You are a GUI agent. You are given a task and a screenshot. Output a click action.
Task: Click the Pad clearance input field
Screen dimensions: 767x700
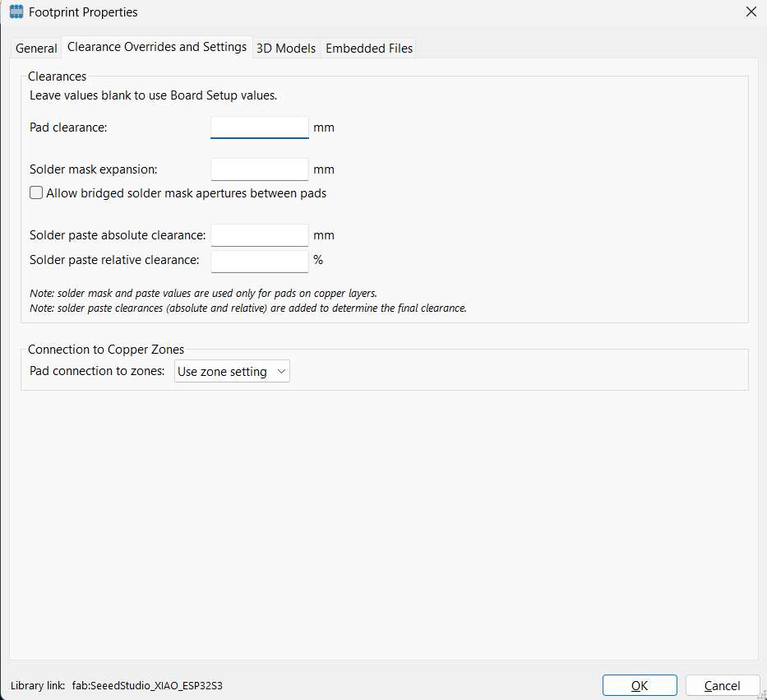coord(259,127)
